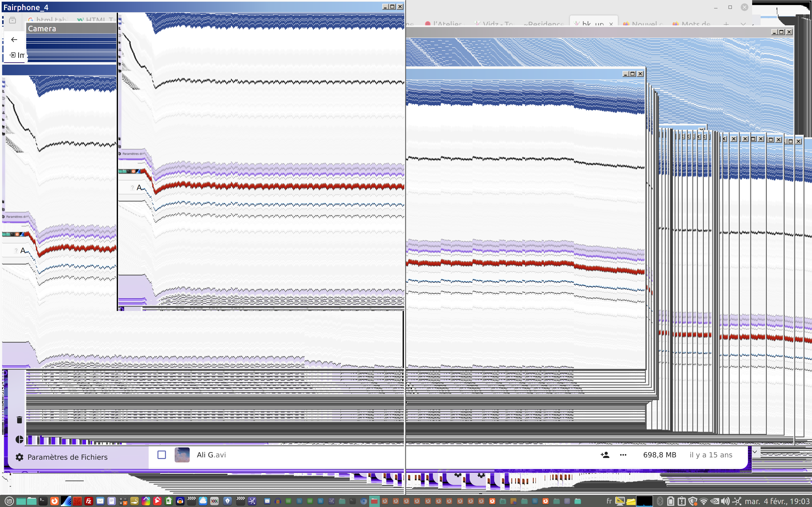This screenshot has height=507, width=812.
Task: Open FileZilla from the panel
Action: tap(89, 501)
